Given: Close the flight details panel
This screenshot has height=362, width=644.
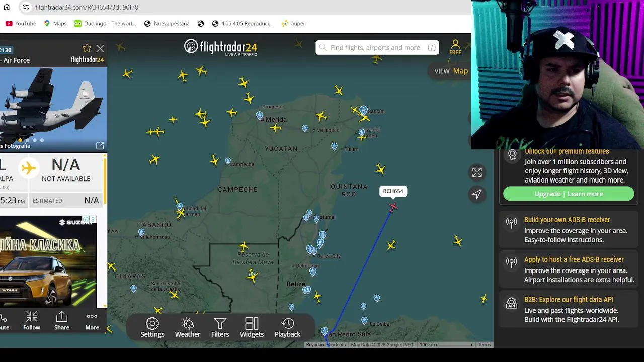Looking at the screenshot, I should point(100,48).
